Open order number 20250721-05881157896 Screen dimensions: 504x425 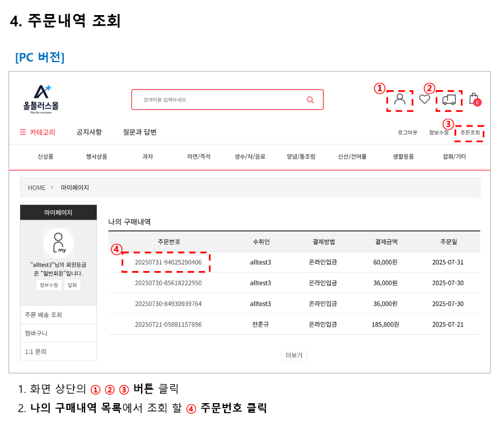(168, 324)
